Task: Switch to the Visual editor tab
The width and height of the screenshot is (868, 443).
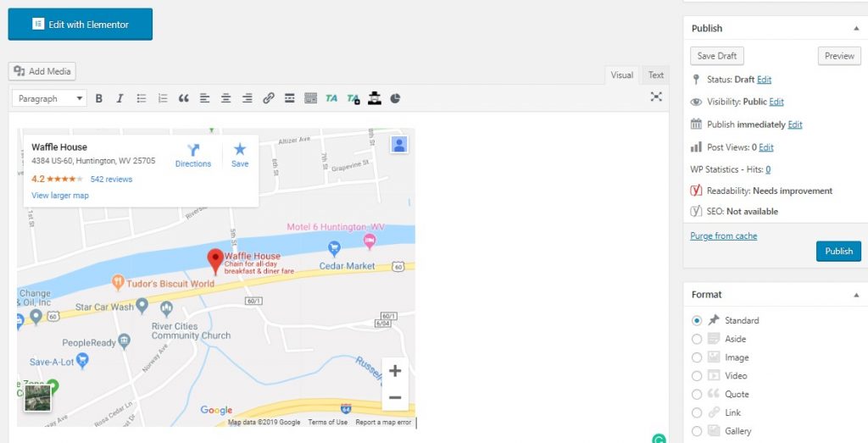Action: coord(622,75)
